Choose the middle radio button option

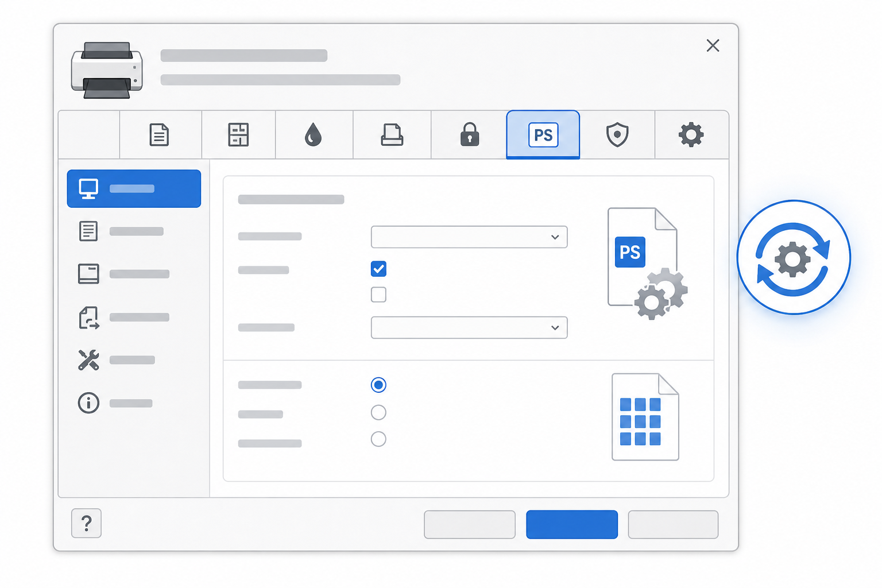(x=378, y=412)
